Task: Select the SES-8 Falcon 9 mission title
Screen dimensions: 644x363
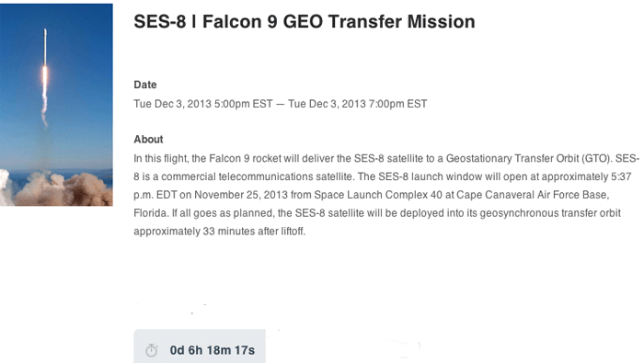Action: (305, 22)
